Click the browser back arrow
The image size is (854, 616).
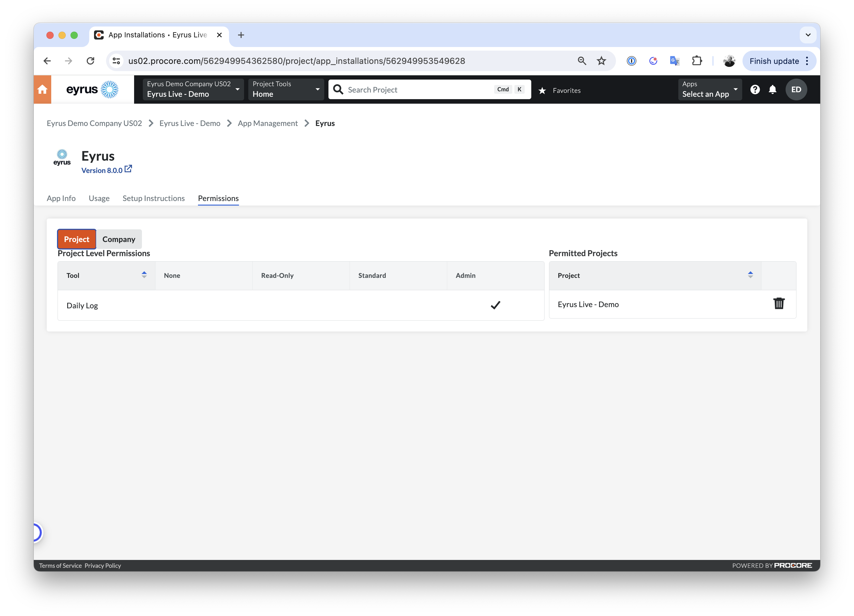(47, 61)
